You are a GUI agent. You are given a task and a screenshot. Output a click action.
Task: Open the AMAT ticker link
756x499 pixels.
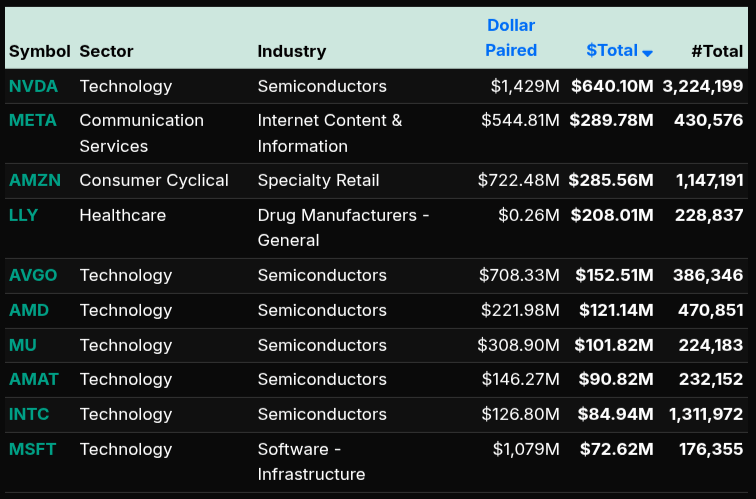[34, 379]
